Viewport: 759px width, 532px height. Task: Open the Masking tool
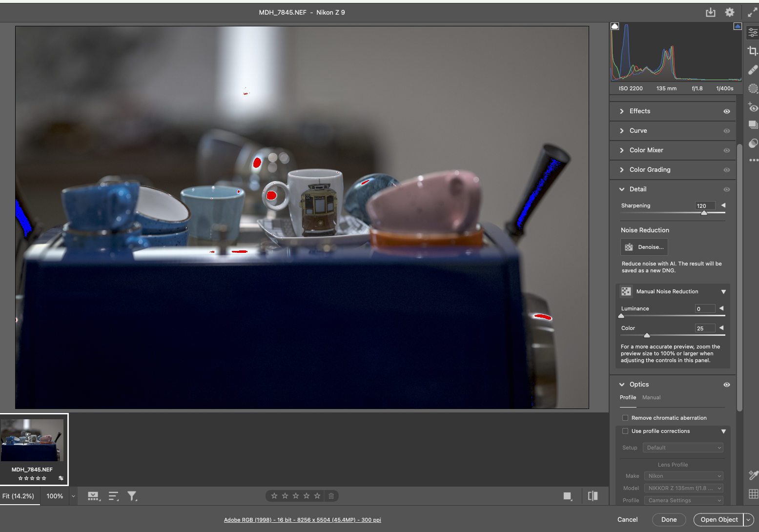tap(753, 88)
